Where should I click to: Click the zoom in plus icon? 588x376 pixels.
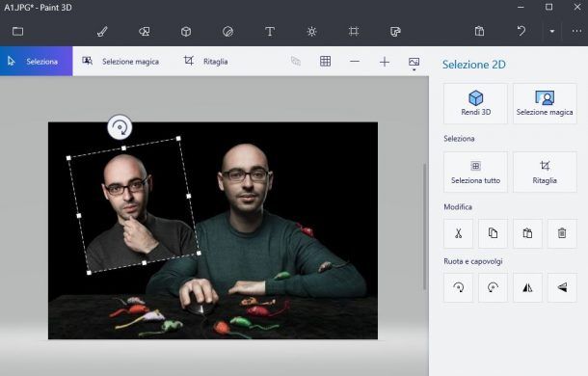(x=385, y=62)
